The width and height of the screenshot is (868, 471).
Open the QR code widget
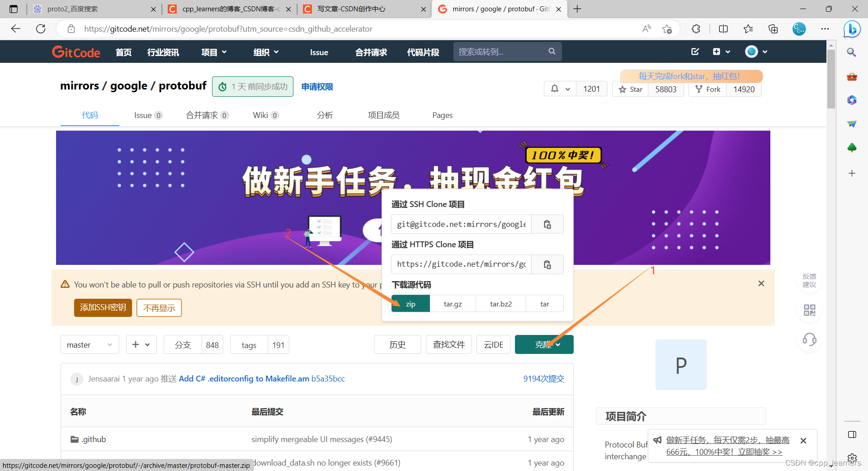tap(809, 310)
